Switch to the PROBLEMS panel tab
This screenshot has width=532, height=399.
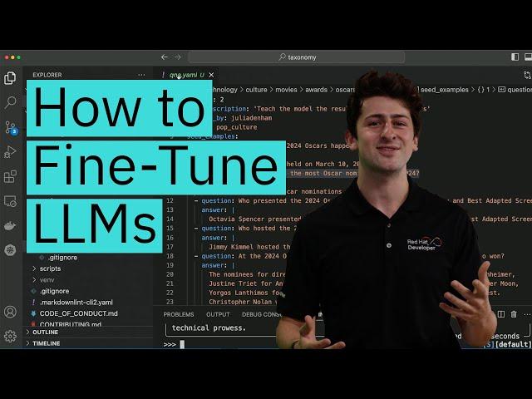coord(179,314)
